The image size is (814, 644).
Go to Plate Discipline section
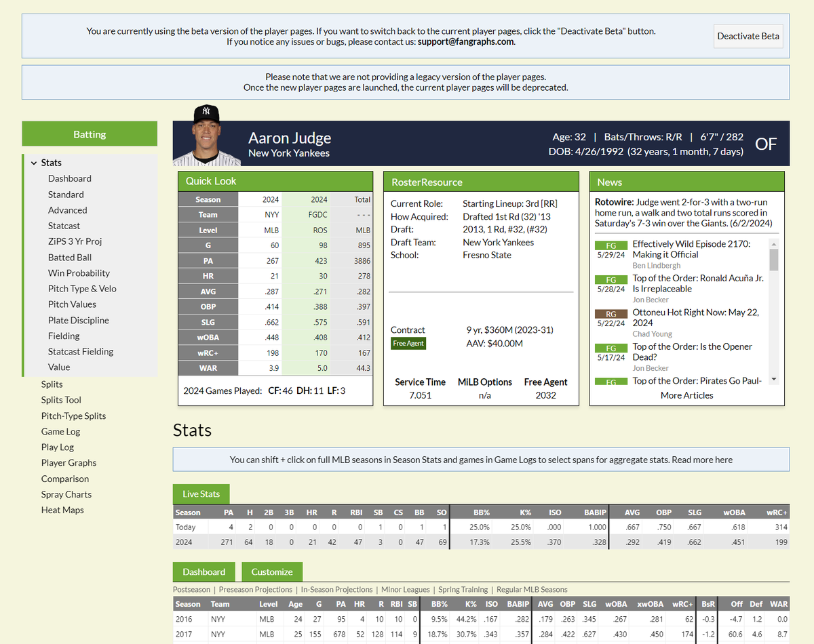pyautogui.click(x=79, y=320)
